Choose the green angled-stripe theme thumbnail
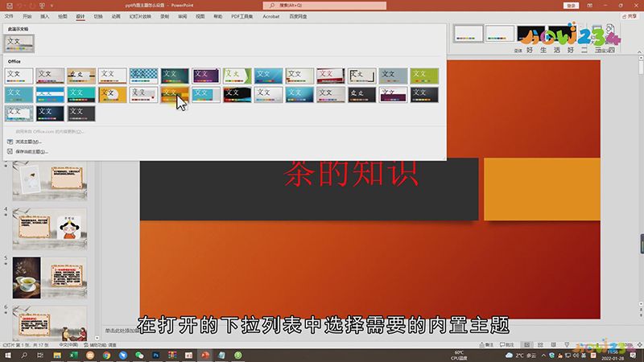Viewport: 644px width, 362px height. (x=237, y=76)
